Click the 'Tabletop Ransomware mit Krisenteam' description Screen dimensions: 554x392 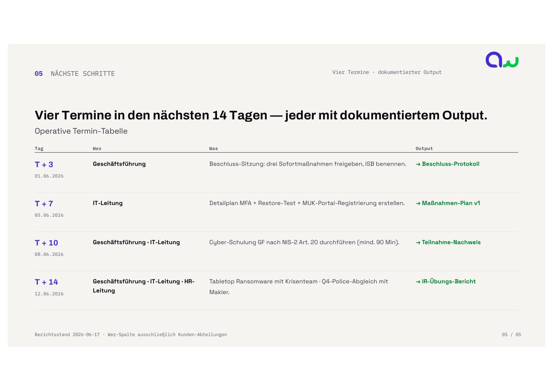point(298,287)
